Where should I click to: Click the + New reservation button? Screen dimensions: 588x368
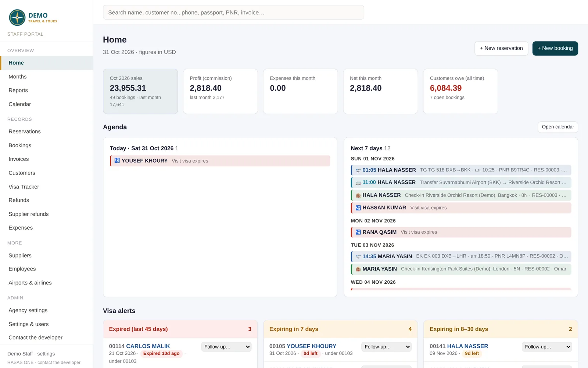pos(501,48)
